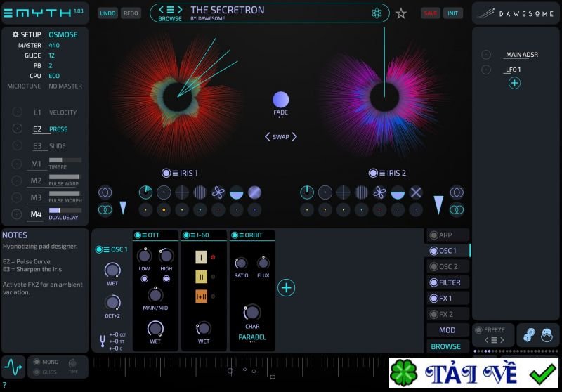Open the BROWSE tab on right
This screenshot has width=562, height=392.
[x=448, y=346]
